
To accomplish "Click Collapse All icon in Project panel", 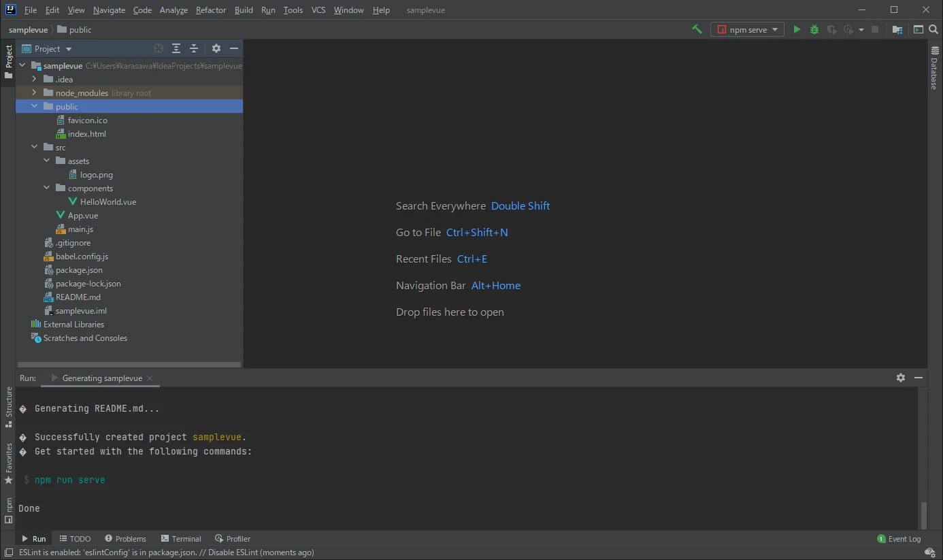I will (194, 48).
